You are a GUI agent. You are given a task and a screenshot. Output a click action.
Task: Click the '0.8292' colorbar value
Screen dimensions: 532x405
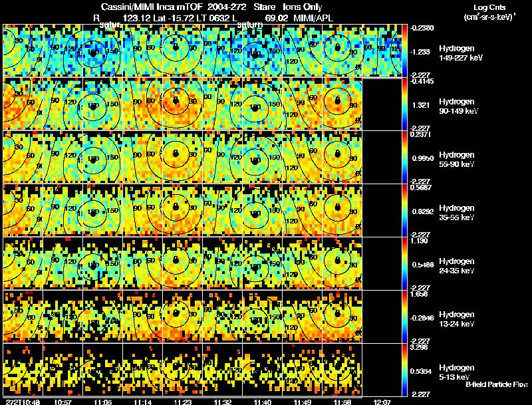point(423,211)
